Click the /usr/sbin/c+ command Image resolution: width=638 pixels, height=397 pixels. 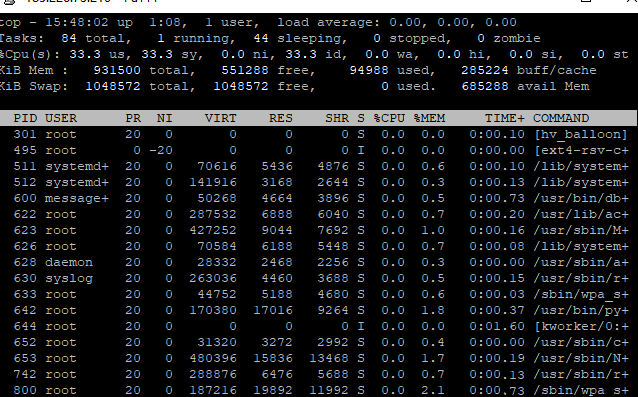click(581, 342)
